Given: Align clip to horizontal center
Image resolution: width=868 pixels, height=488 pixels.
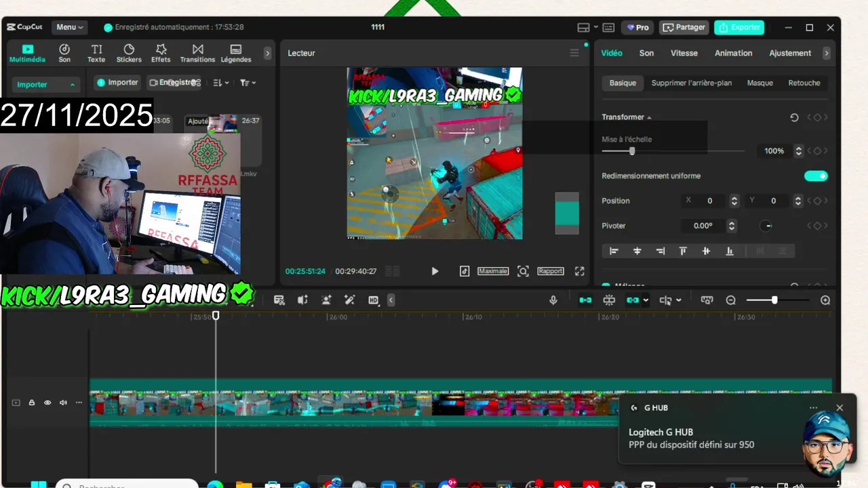Looking at the screenshot, I should pos(637,251).
